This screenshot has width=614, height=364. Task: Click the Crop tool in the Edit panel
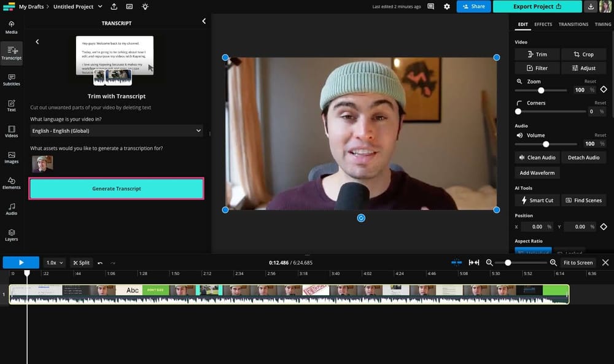click(583, 54)
